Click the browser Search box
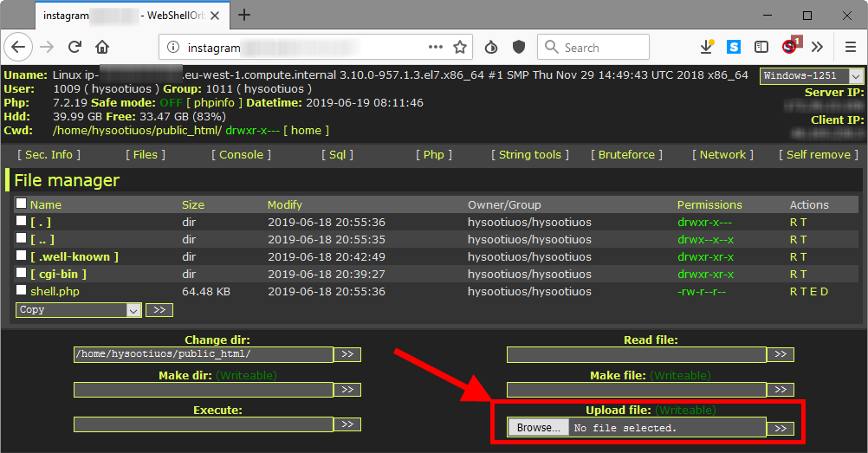The image size is (868, 453). pyautogui.click(x=593, y=47)
